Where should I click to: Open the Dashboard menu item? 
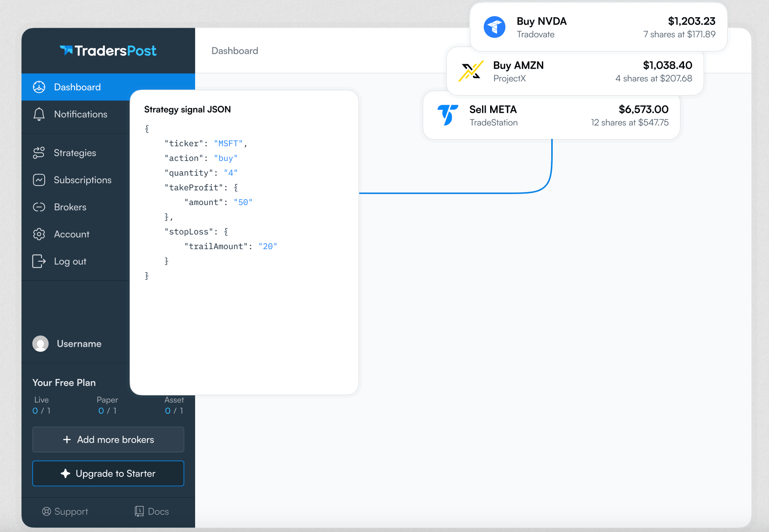(x=108, y=87)
